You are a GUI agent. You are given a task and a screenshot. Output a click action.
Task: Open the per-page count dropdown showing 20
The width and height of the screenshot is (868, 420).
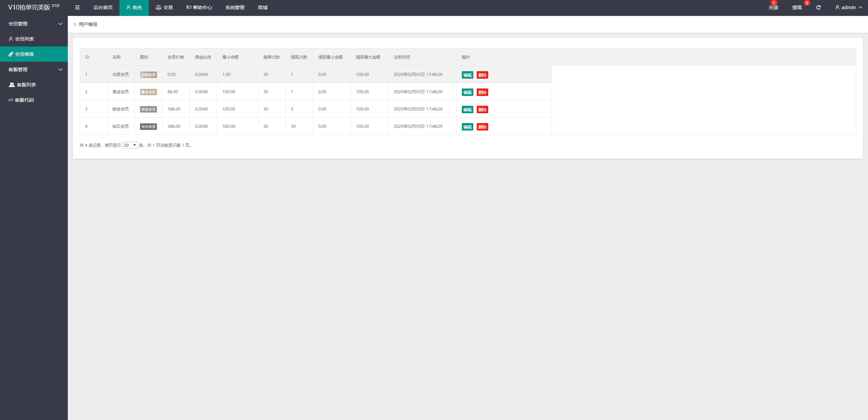click(x=130, y=145)
